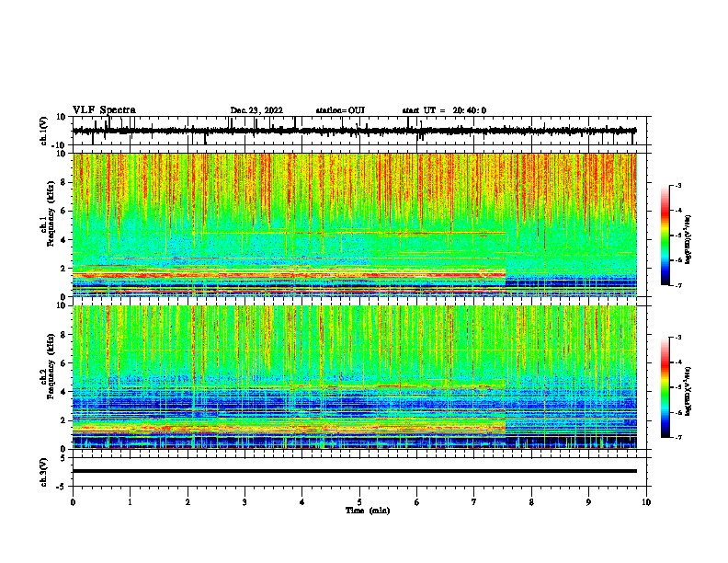Click the time axis tick label '3'
Screen dimensions: 728x563
[x=245, y=502]
